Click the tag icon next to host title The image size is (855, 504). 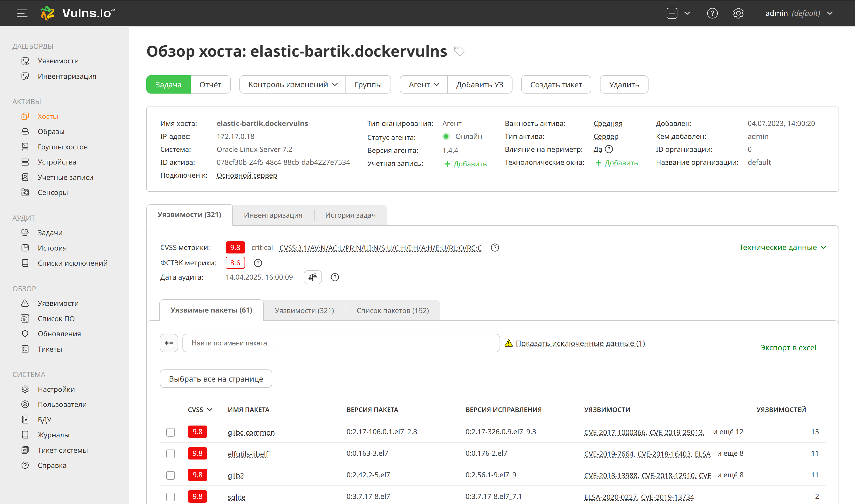tap(459, 51)
